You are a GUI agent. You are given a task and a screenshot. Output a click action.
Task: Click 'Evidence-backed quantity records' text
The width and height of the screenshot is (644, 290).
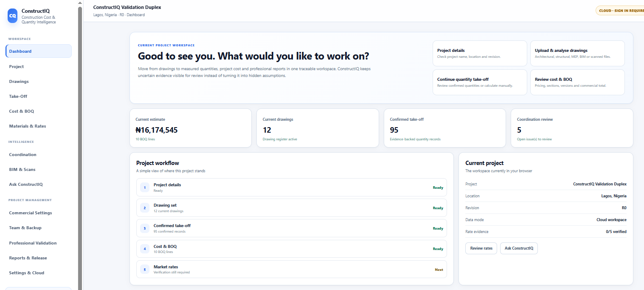click(415, 139)
